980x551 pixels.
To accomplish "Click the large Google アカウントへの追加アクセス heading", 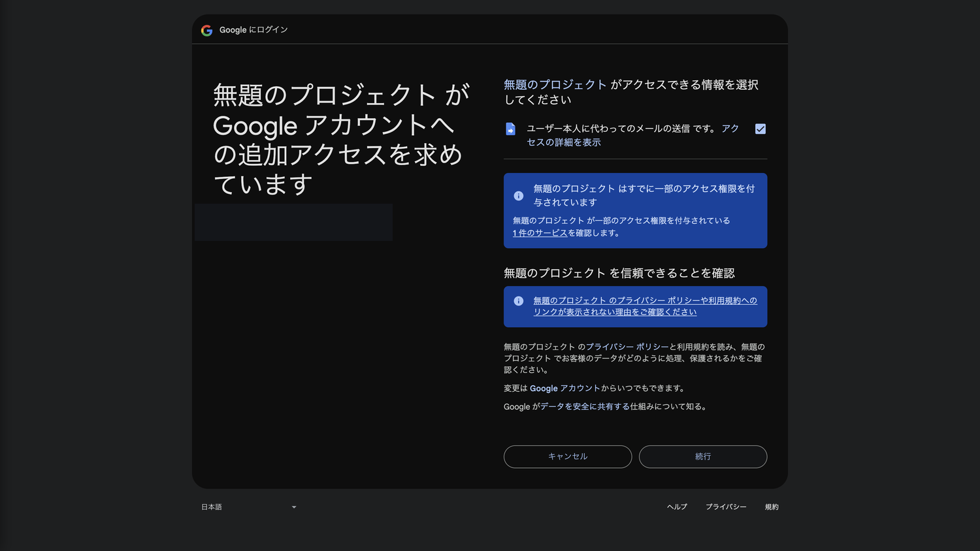I will point(341,140).
